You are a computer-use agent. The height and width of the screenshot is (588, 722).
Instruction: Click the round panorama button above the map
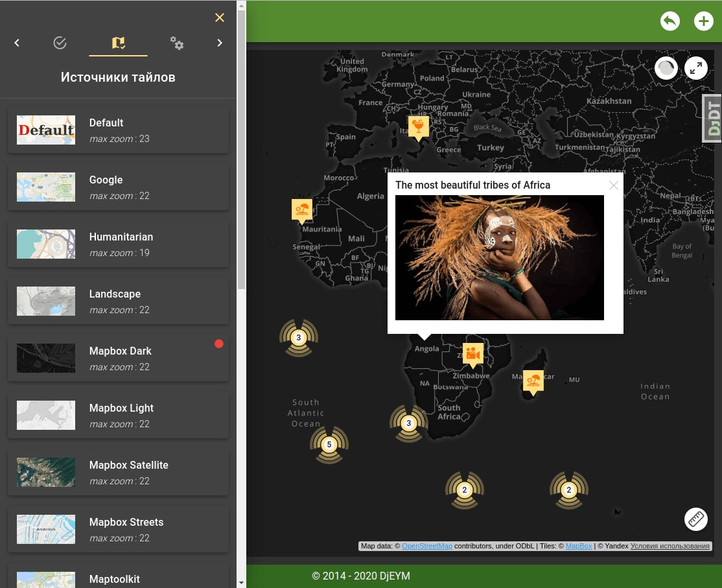(x=666, y=67)
